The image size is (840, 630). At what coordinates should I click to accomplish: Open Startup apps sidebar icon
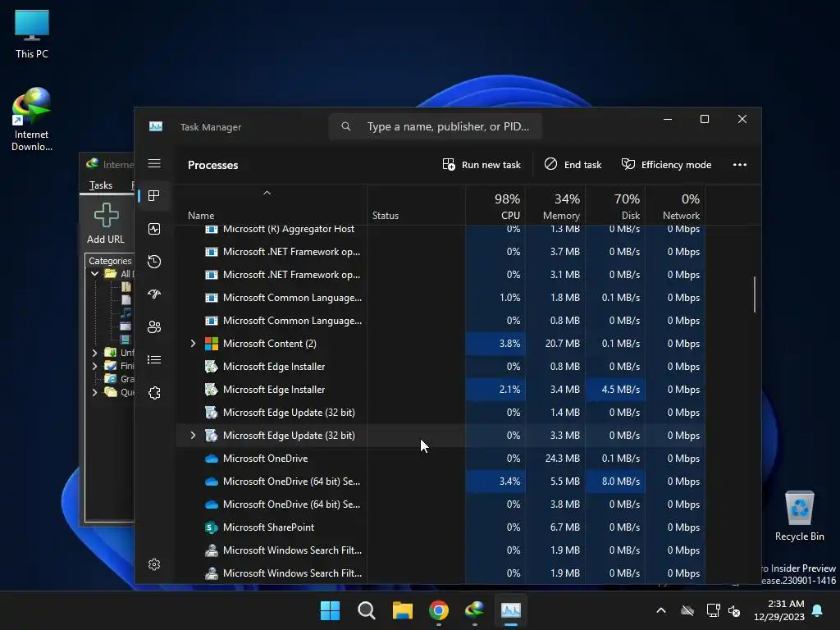[x=154, y=294]
